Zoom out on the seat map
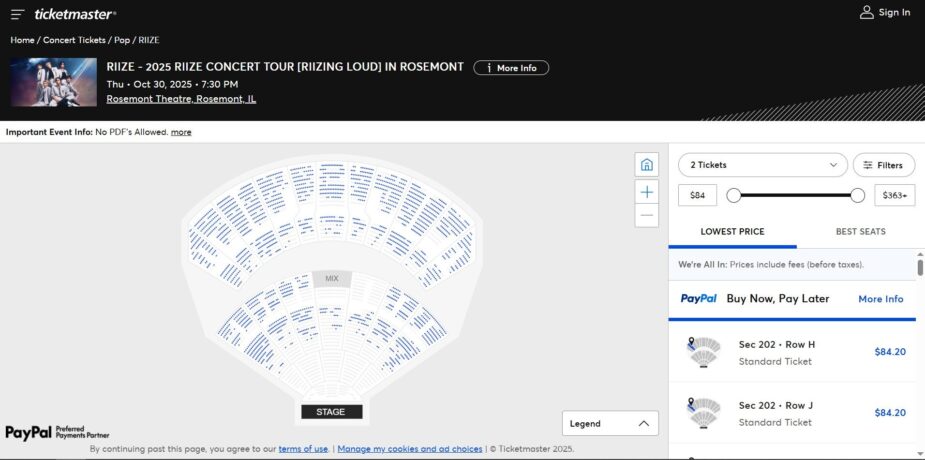This screenshot has width=925, height=460. point(647,216)
